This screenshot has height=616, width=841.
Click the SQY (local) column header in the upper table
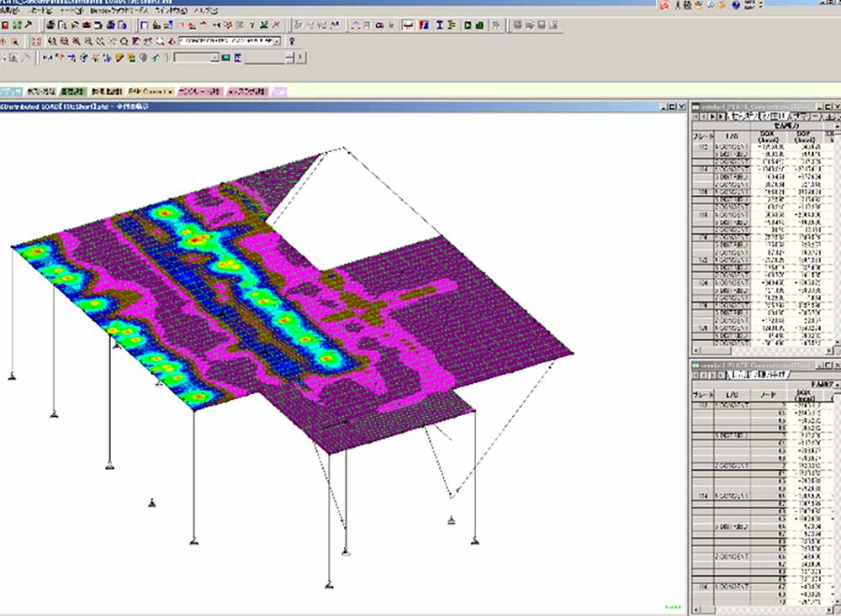804,136
